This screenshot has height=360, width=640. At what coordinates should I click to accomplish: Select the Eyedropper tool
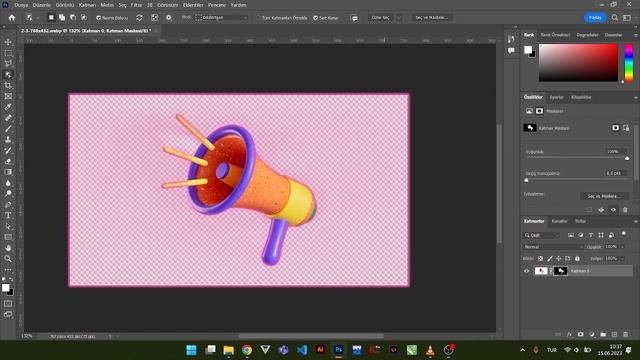click(x=8, y=107)
